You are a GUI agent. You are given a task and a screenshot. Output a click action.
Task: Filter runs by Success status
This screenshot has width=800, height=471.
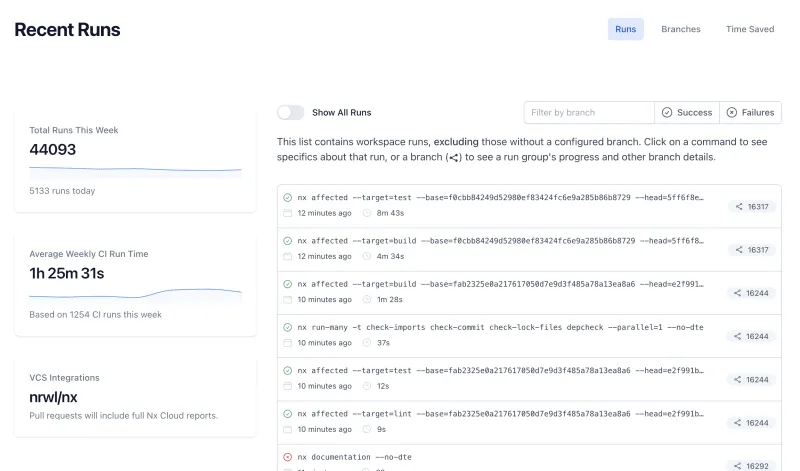coord(686,112)
